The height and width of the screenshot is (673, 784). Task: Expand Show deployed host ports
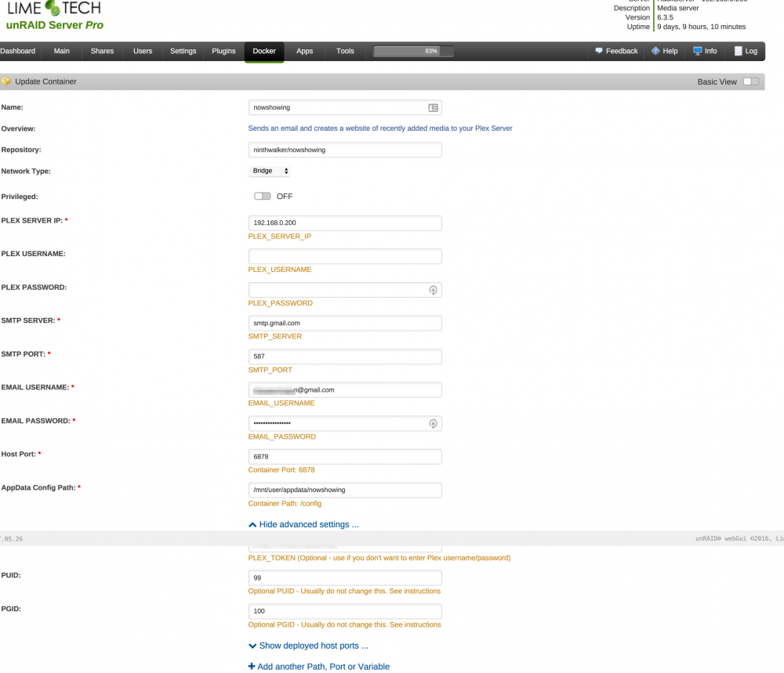pyautogui.click(x=308, y=646)
